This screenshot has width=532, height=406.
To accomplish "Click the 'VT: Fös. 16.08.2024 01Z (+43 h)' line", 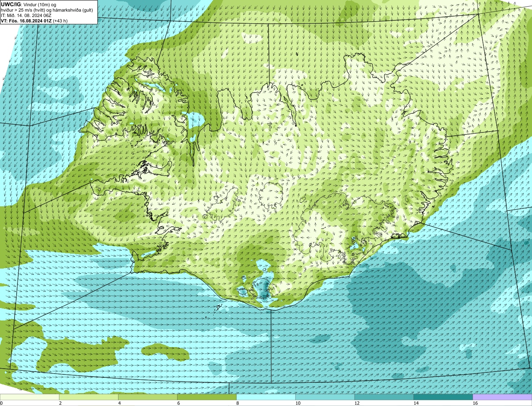I will (x=34, y=21).
